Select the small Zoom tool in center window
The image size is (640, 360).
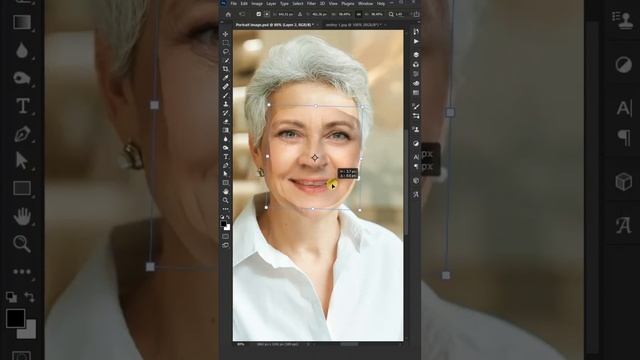(225, 200)
